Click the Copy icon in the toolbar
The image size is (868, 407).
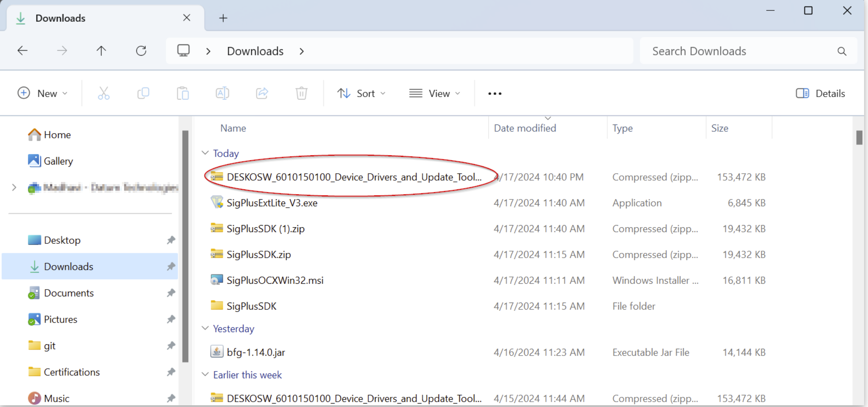click(143, 93)
